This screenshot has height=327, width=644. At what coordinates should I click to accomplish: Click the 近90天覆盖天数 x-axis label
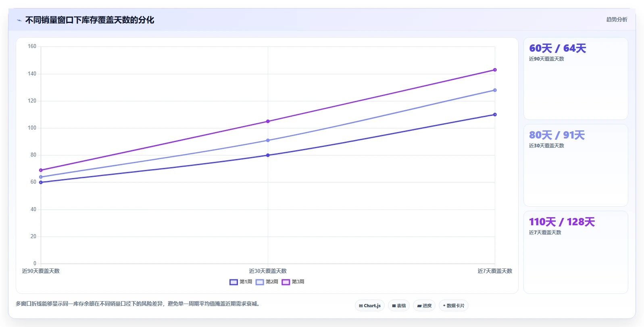(41, 271)
